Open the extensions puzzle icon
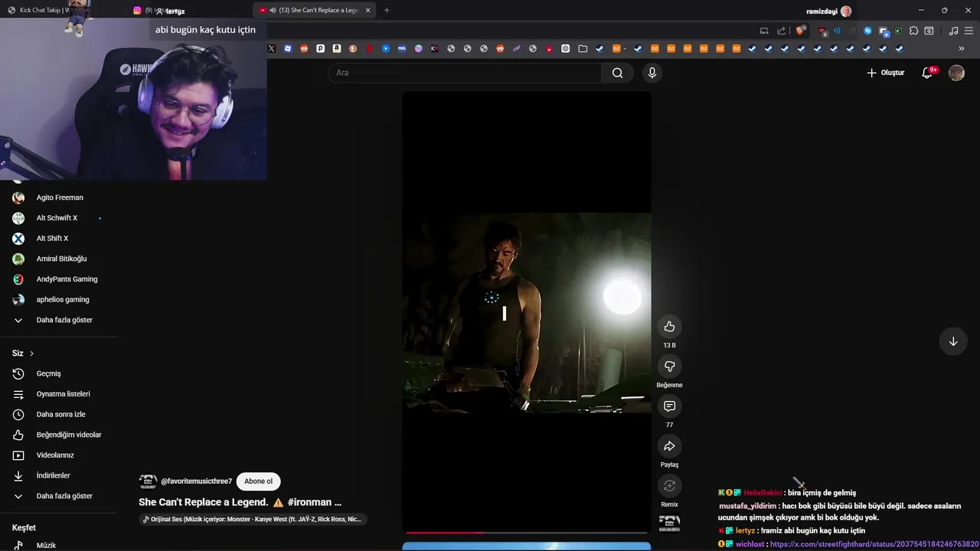 pyautogui.click(x=913, y=31)
